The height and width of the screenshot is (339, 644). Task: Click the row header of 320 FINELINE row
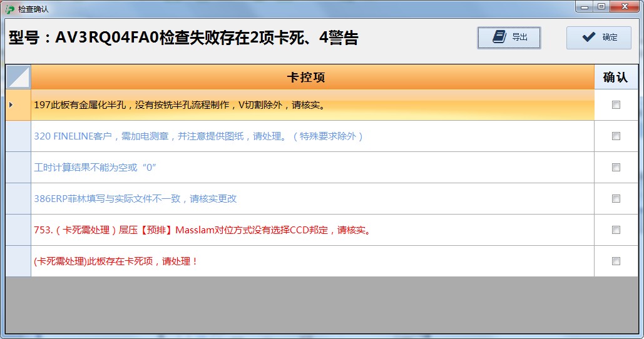click(x=19, y=136)
